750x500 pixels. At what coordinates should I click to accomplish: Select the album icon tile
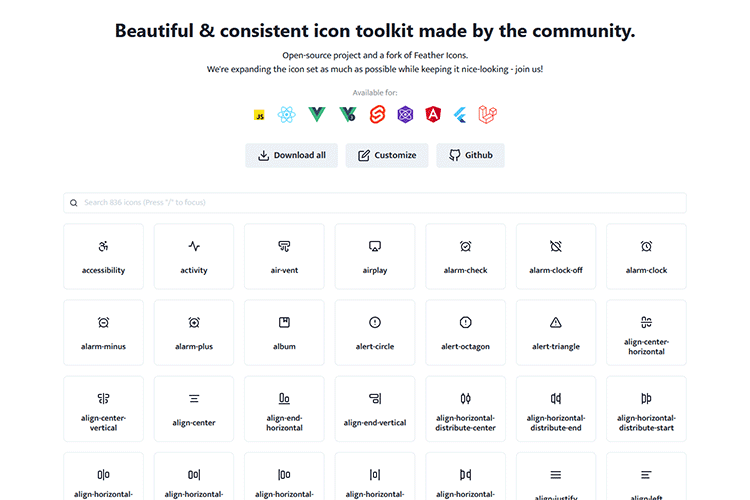284,332
